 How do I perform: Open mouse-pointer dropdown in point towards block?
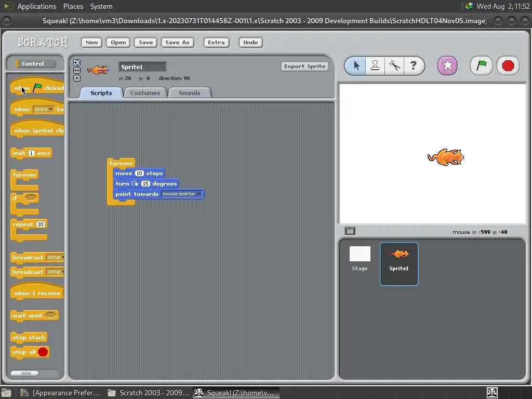pos(181,194)
